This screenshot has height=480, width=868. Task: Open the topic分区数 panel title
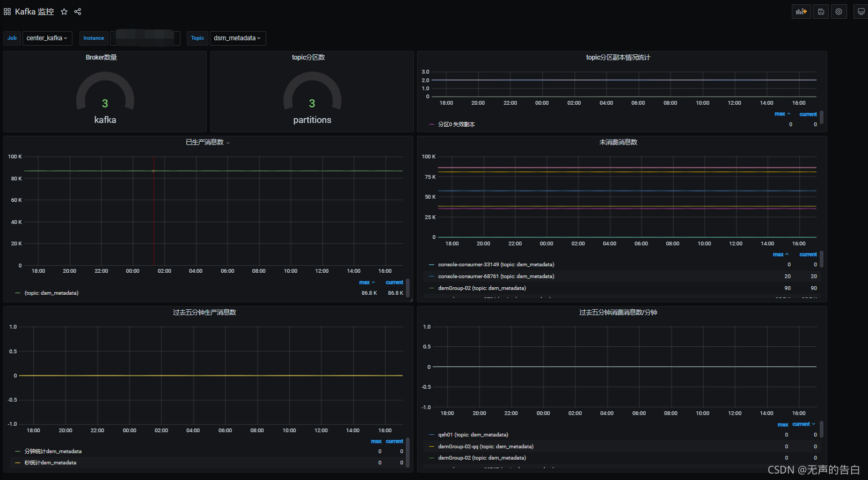pyautogui.click(x=308, y=57)
